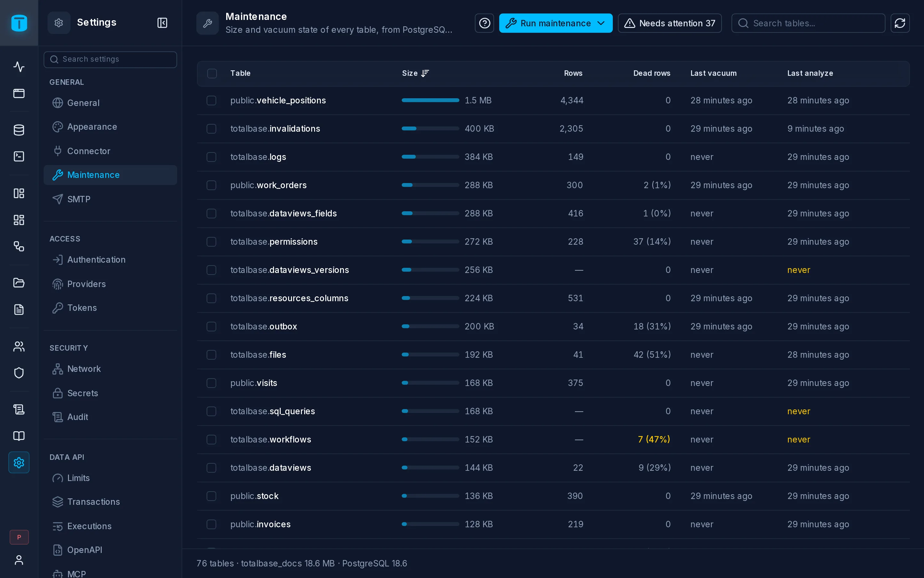Open the book documentation icon in rail
Image resolution: width=924 pixels, height=578 pixels.
pyautogui.click(x=19, y=436)
